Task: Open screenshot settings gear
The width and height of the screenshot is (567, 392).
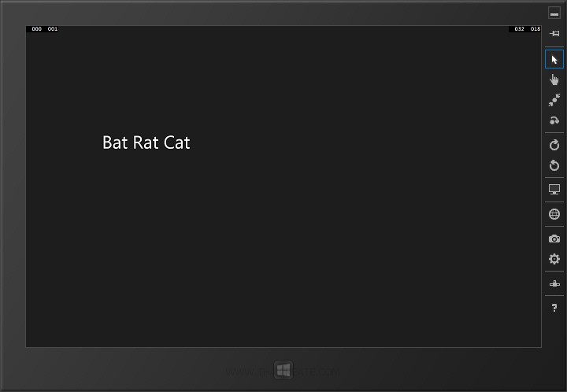Action: [x=554, y=259]
